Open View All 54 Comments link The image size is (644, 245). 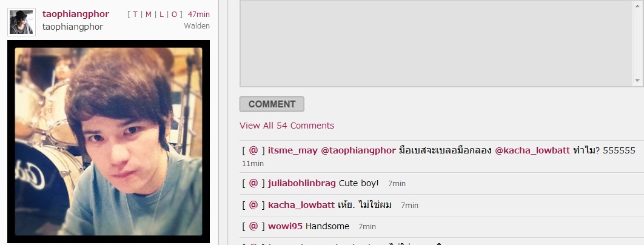tap(287, 126)
